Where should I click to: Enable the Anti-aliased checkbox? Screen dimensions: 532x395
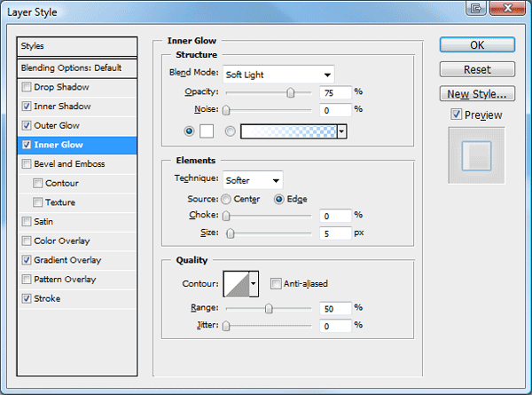tap(276, 283)
